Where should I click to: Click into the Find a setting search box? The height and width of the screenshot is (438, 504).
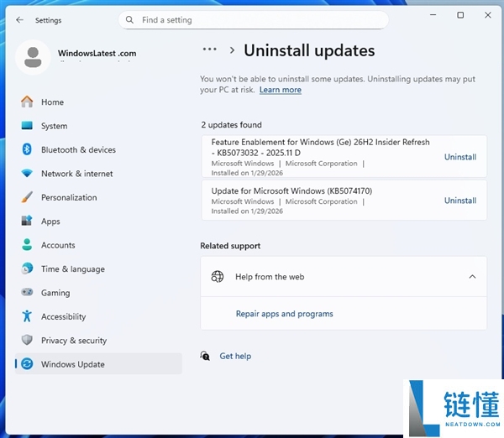click(x=260, y=20)
